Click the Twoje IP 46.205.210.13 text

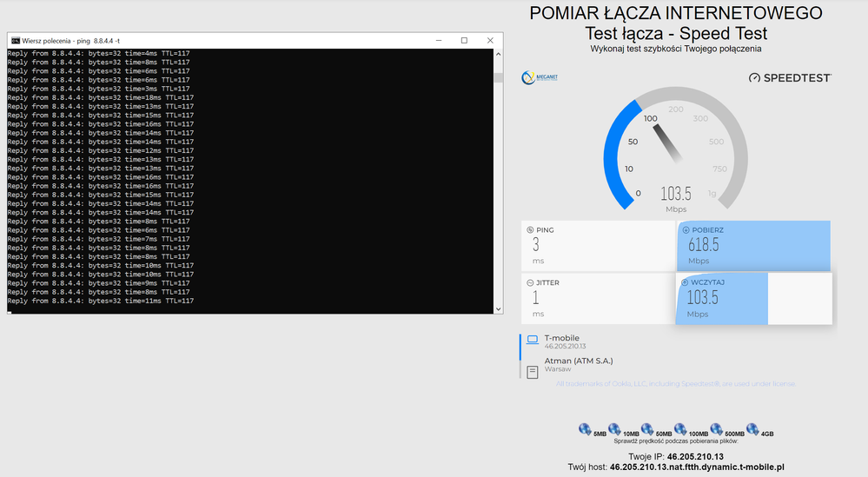[676, 456]
